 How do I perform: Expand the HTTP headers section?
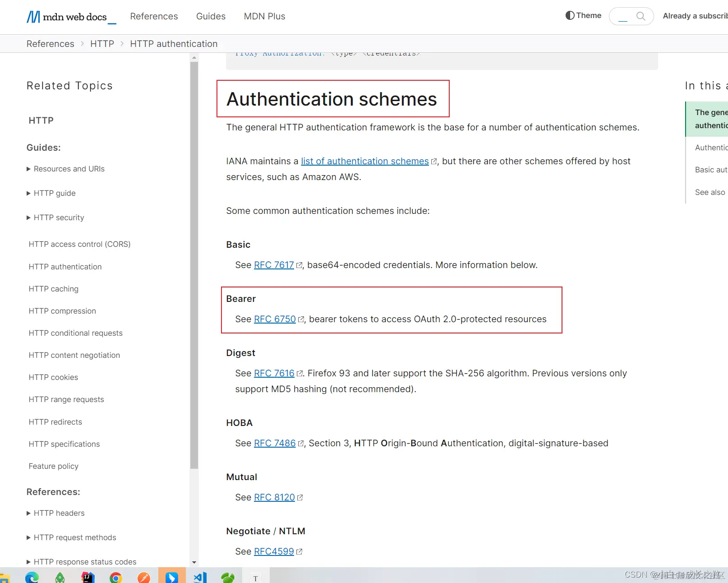56,513
